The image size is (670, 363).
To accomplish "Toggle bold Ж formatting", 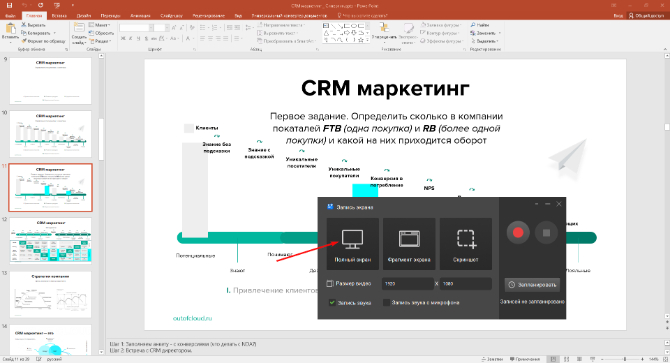I will coord(123,38).
